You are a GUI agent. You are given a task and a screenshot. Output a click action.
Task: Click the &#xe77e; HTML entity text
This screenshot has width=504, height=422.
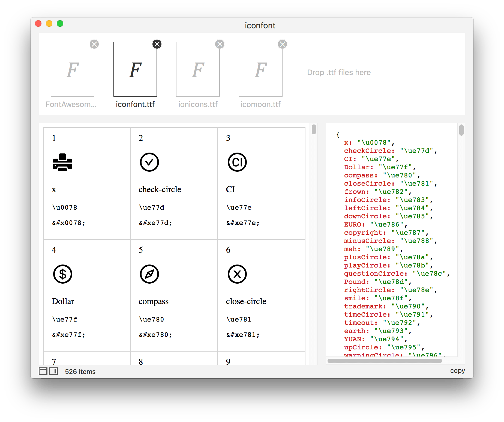tap(243, 223)
